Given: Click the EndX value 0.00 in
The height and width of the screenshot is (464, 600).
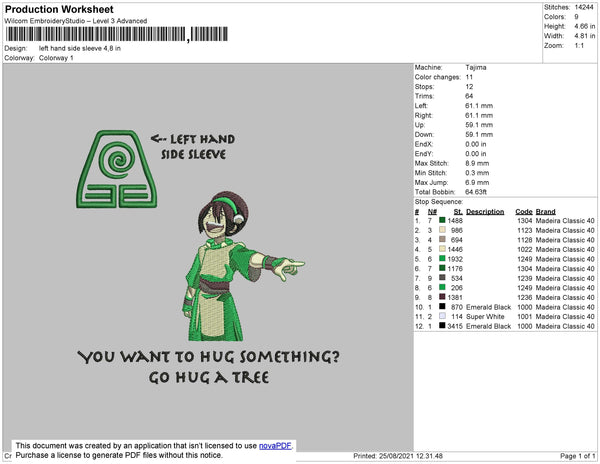Looking at the screenshot, I should click(x=476, y=144).
